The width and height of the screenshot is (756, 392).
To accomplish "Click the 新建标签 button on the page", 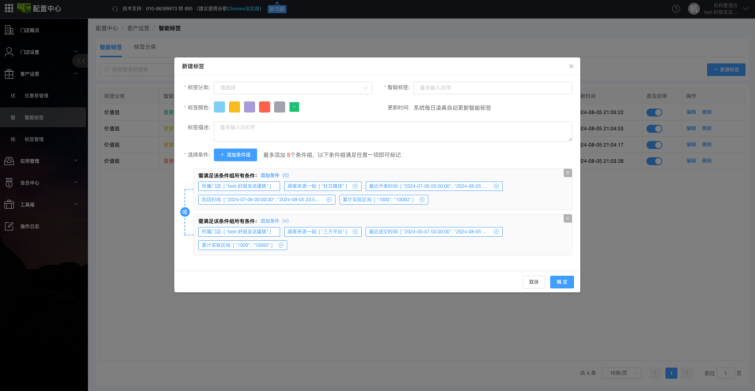I will coord(726,70).
